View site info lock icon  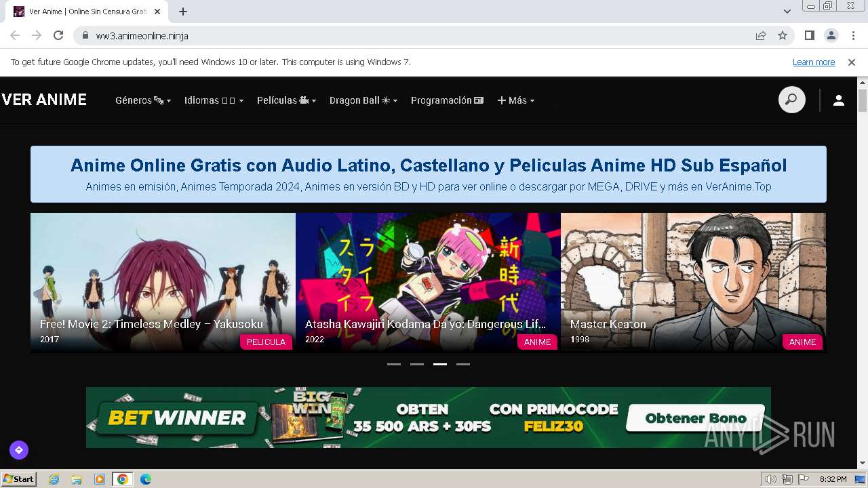tap(85, 35)
